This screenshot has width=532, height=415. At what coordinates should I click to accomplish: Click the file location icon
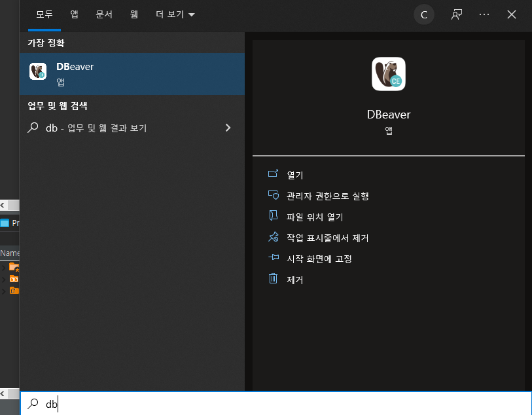click(273, 215)
